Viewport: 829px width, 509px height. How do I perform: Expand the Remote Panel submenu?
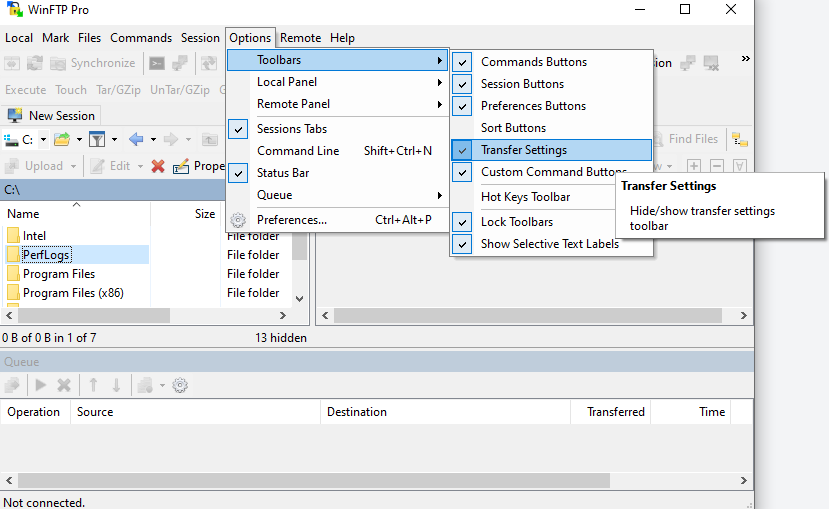[338, 104]
